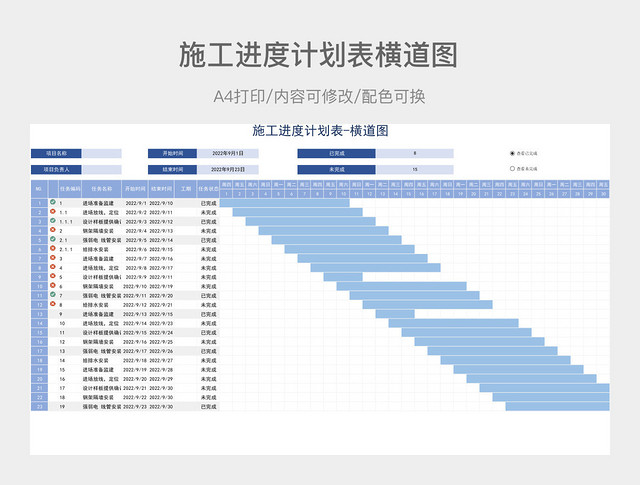Click the 未完成 status cell for task code 18
The width and height of the screenshot is (640, 485).
click(x=209, y=397)
